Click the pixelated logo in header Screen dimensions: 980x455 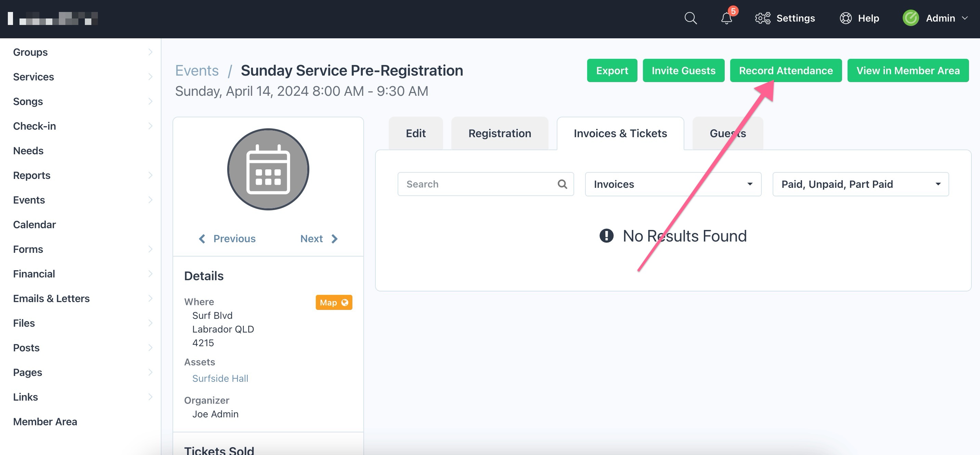53,18
